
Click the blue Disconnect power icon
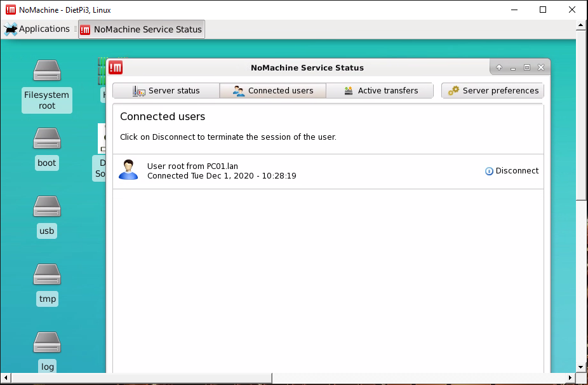coord(489,171)
